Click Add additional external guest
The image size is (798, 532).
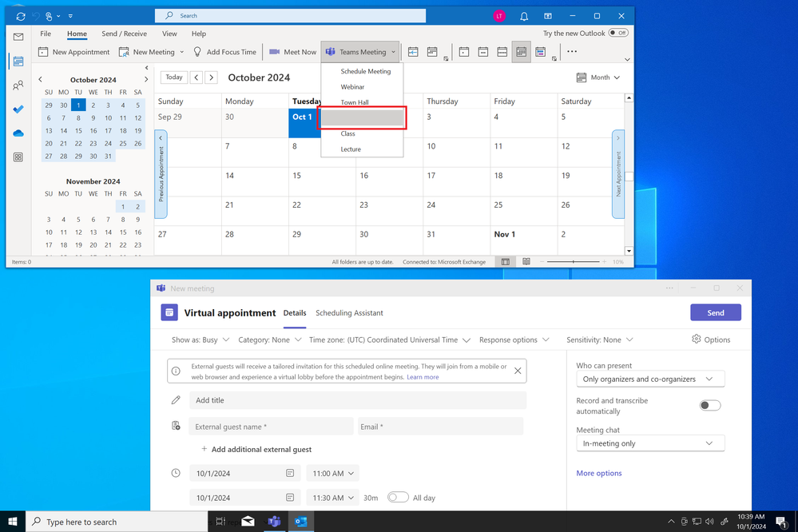point(256,449)
